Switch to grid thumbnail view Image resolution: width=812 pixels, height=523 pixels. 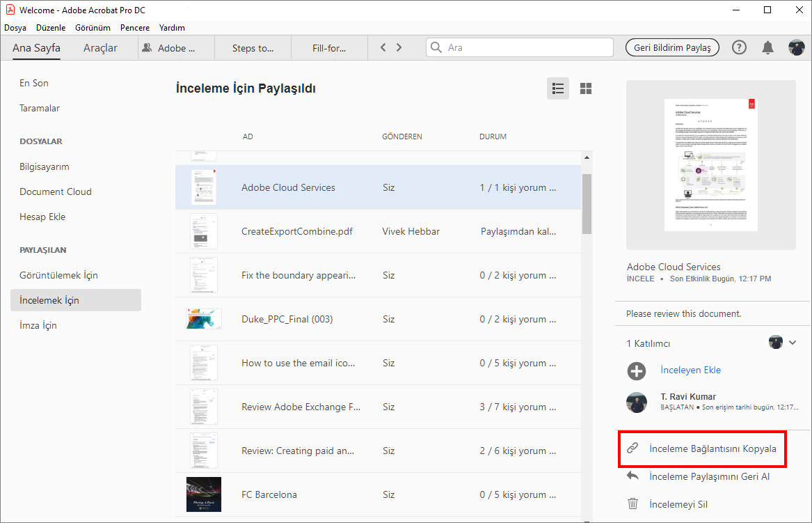pos(586,88)
